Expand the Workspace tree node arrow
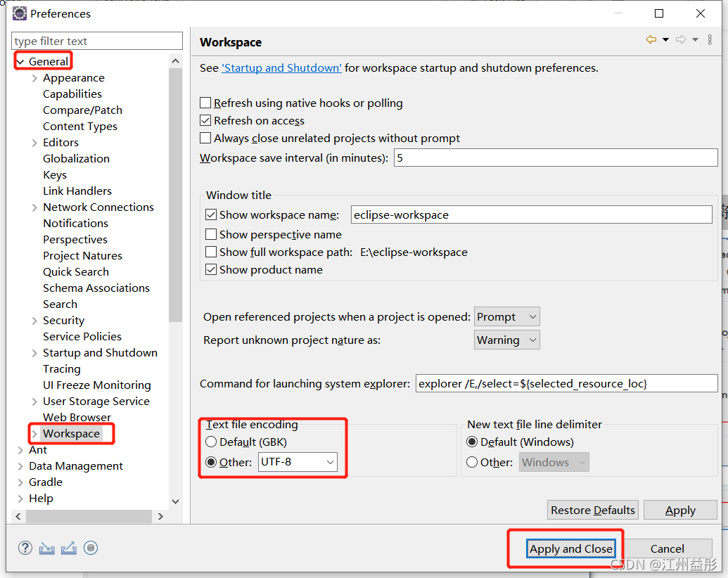Viewport: 728px width, 578px height. (34, 434)
